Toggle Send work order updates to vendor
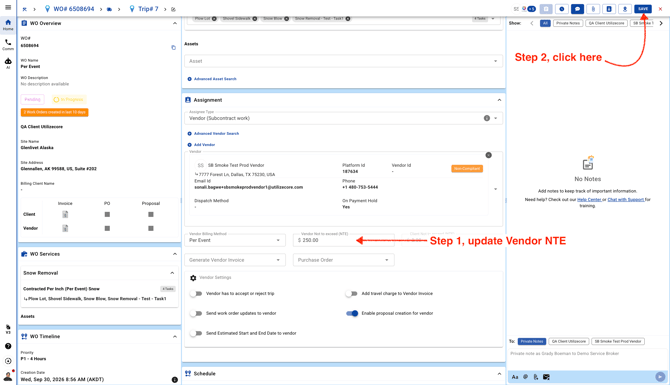Screen dimensions: 670x385 pos(196,313)
